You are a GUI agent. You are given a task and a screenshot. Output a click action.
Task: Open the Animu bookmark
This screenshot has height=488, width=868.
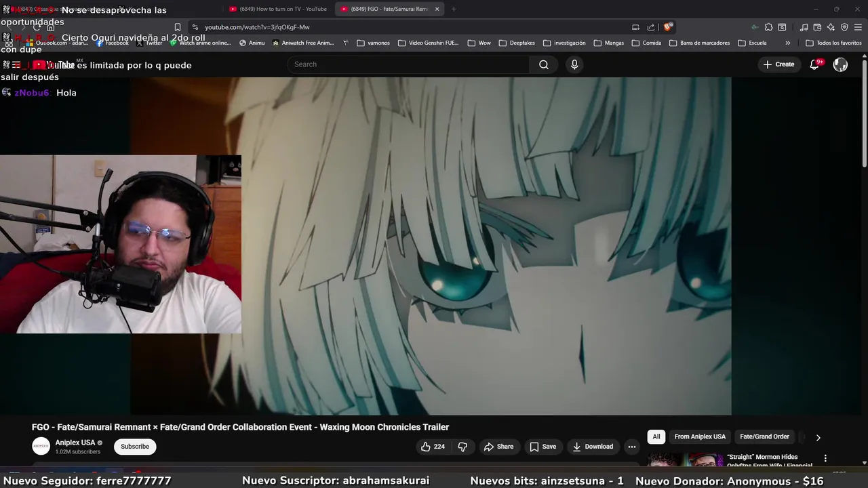click(x=252, y=43)
